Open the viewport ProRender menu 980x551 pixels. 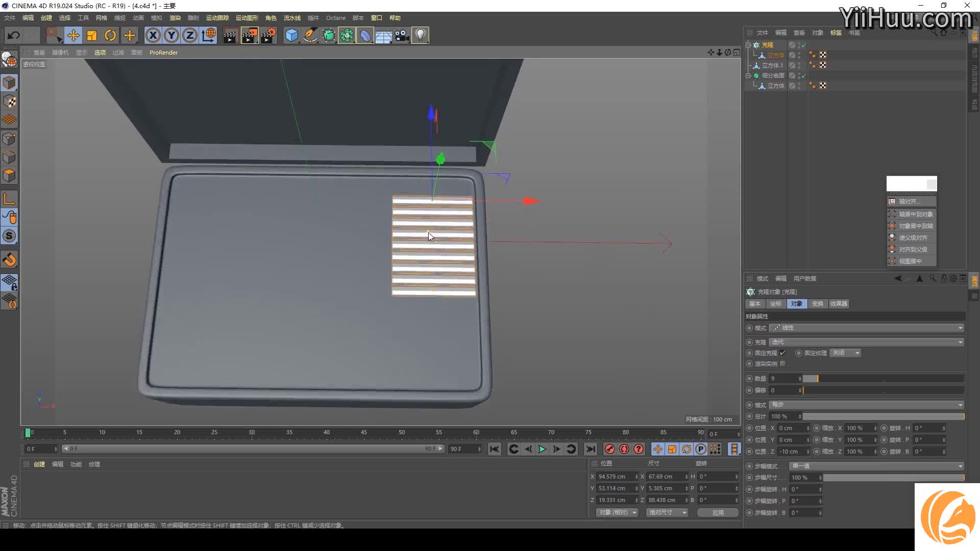163,53
